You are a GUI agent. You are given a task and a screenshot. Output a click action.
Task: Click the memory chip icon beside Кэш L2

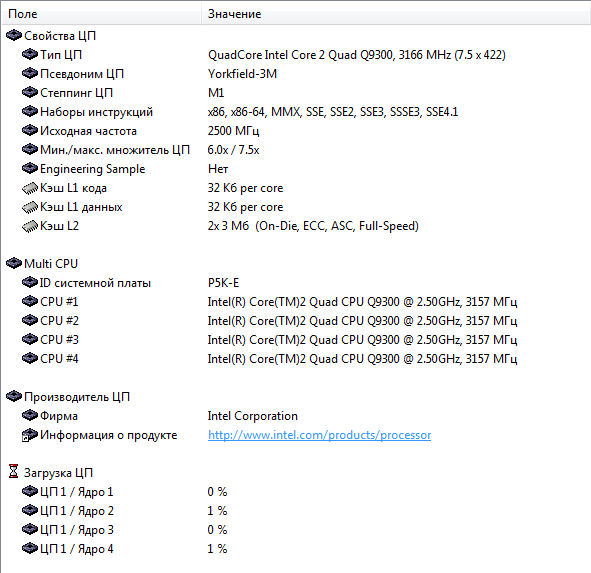(30, 226)
